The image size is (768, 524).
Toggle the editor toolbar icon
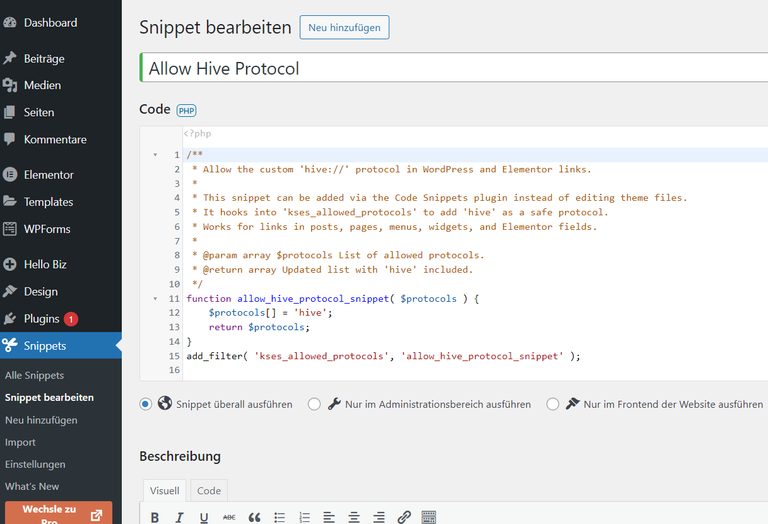tap(429, 517)
